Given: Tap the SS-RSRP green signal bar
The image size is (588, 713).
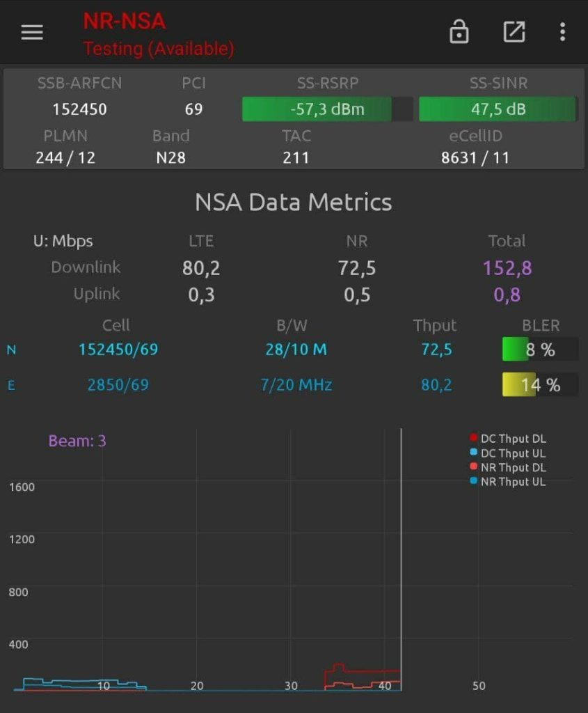Looking at the screenshot, I should [x=327, y=109].
